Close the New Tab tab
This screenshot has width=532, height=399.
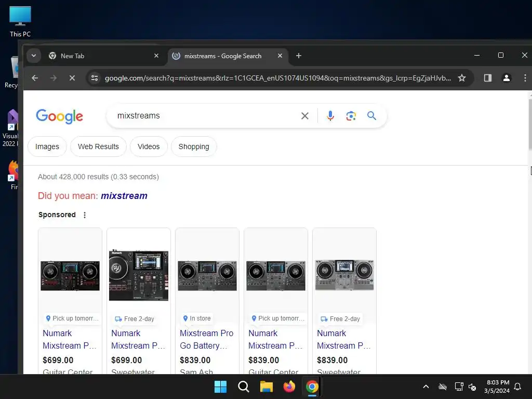pyautogui.click(x=156, y=56)
